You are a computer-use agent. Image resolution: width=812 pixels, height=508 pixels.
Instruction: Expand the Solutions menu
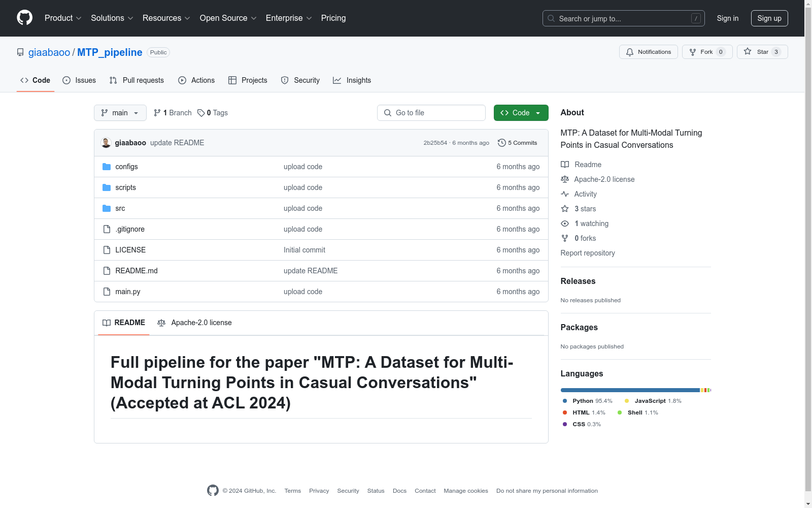pos(112,18)
